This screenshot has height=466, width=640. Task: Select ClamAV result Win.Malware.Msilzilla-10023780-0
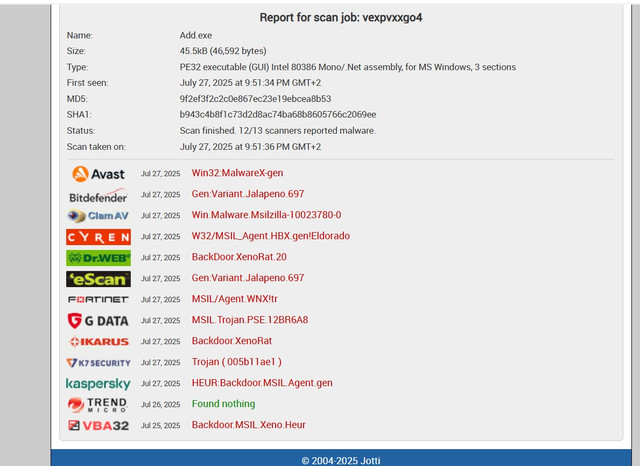click(267, 215)
